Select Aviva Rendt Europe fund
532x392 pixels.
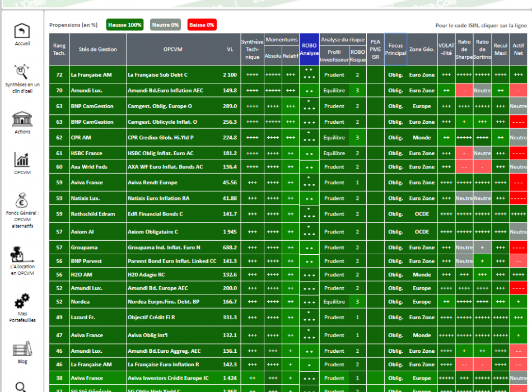pyautogui.click(x=152, y=182)
